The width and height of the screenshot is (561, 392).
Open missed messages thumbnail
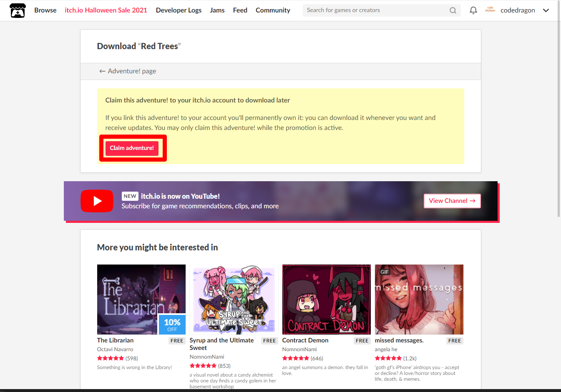[x=419, y=300]
